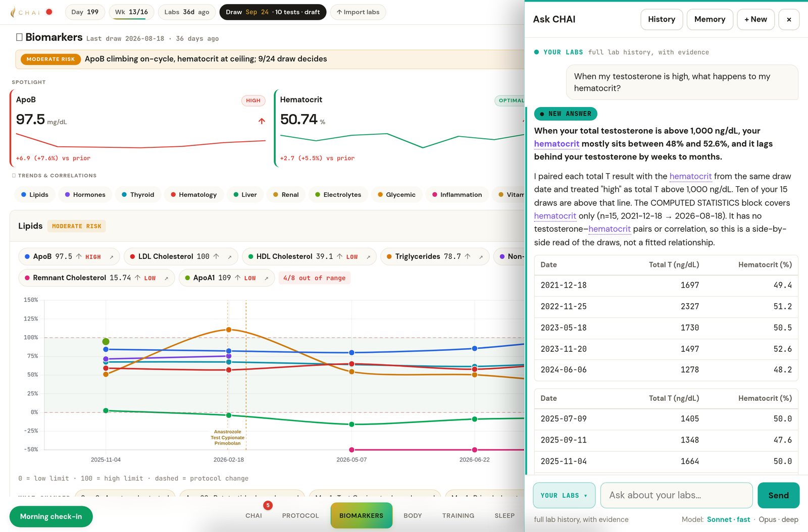Open the ApoB chip expand arrow

pos(112,257)
